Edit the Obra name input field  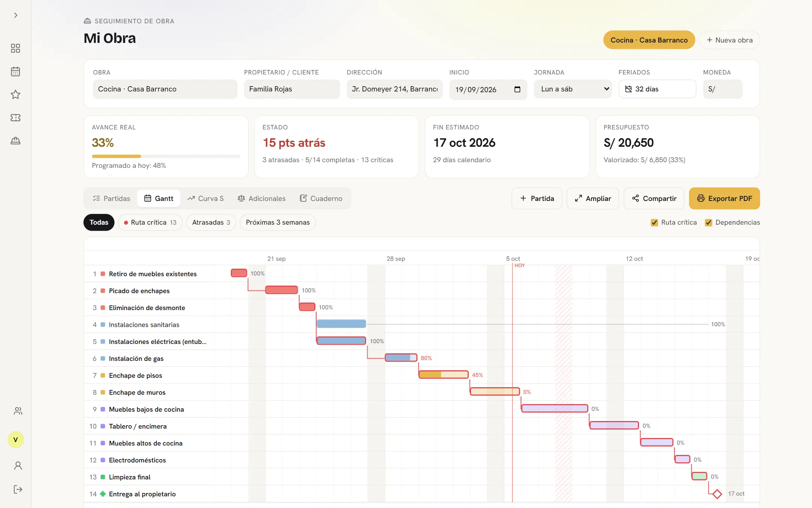coord(165,89)
